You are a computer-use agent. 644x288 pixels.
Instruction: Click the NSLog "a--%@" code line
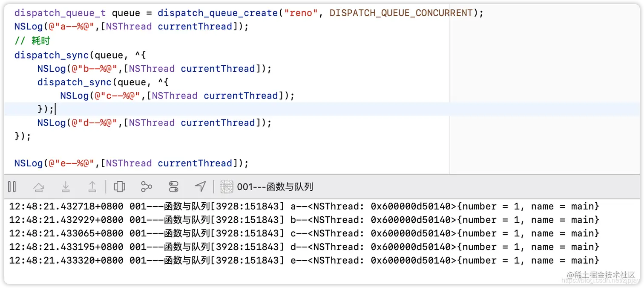(x=131, y=26)
